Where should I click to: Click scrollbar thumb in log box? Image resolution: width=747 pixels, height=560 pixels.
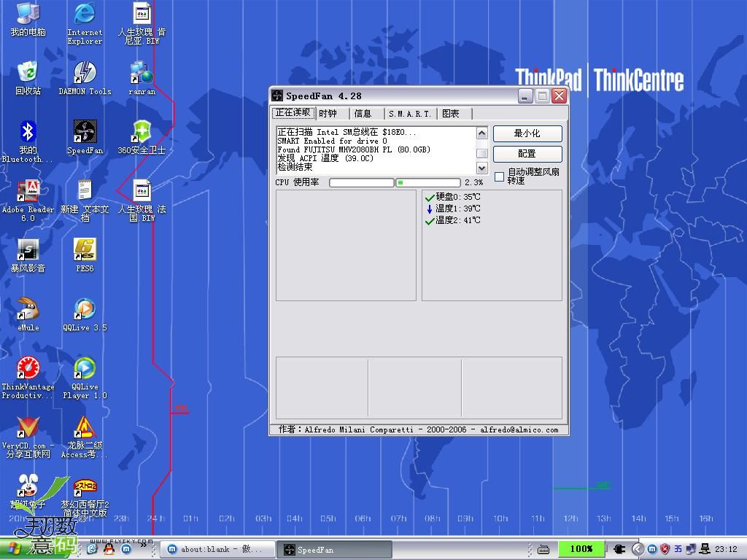[481, 153]
